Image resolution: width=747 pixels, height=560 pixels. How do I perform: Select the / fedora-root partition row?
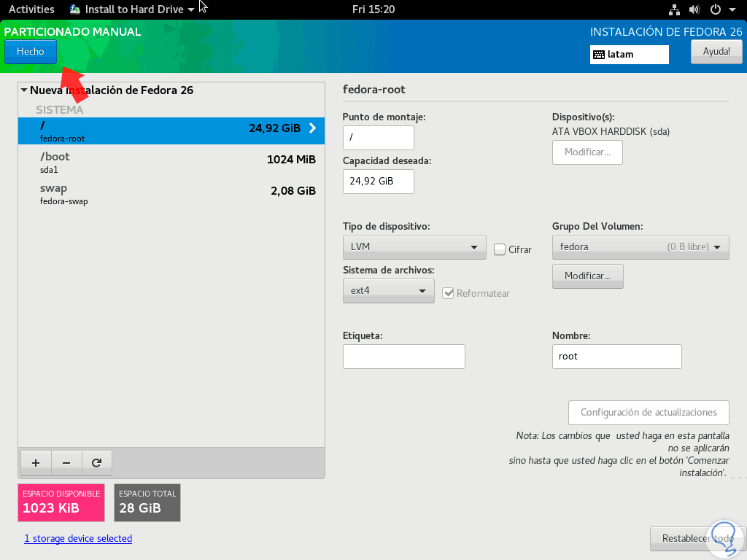click(171, 131)
